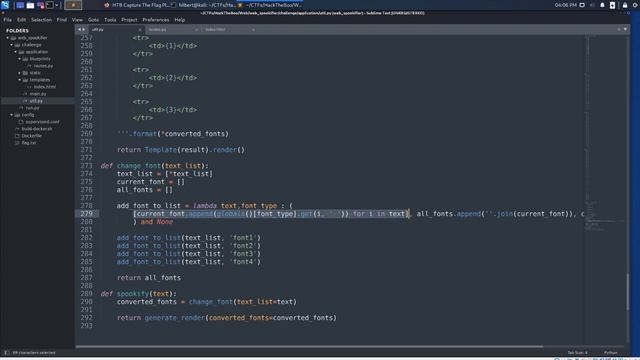Image resolution: width=640 pixels, height=360 pixels.
Task: Open the View menu
Action: point(77,20)
